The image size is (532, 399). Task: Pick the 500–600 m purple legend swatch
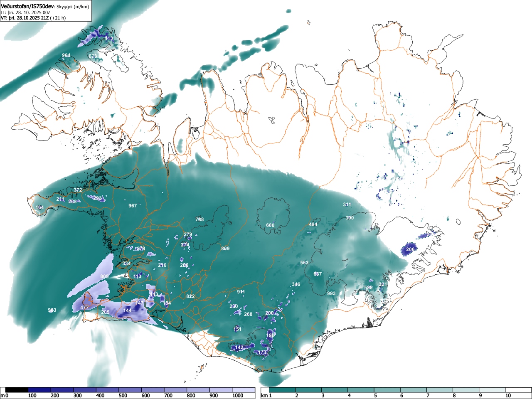130,390
